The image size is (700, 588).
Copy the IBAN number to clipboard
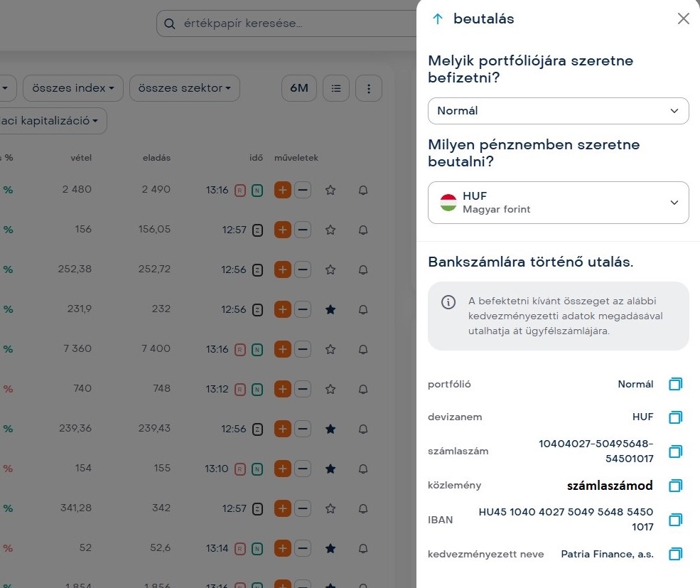tap(675, 520)
